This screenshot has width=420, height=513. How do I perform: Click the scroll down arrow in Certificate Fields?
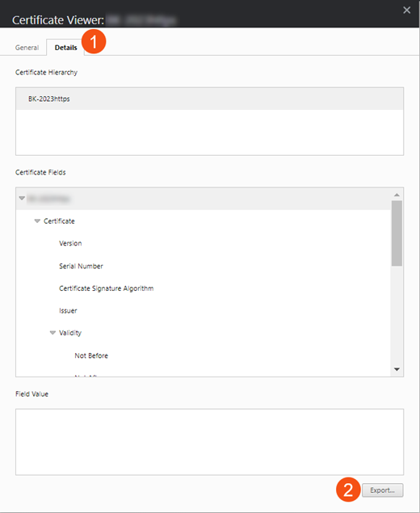(x=397, y=369)
